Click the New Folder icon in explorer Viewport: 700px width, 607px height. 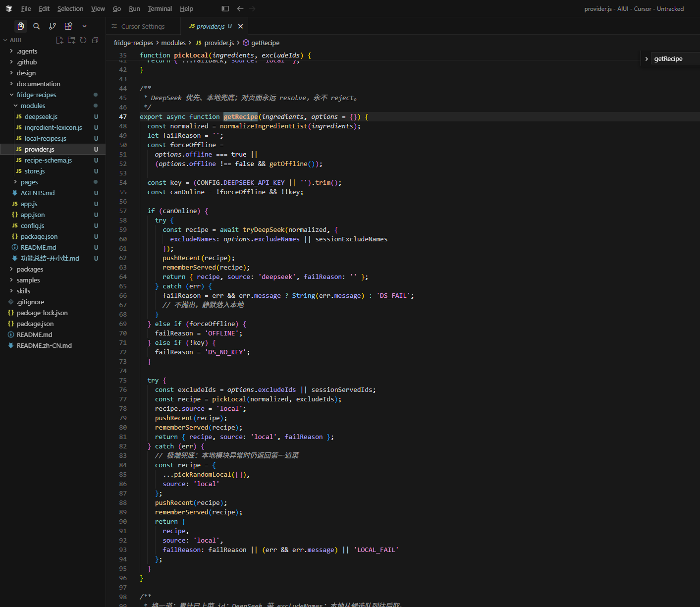coord(71,40)
